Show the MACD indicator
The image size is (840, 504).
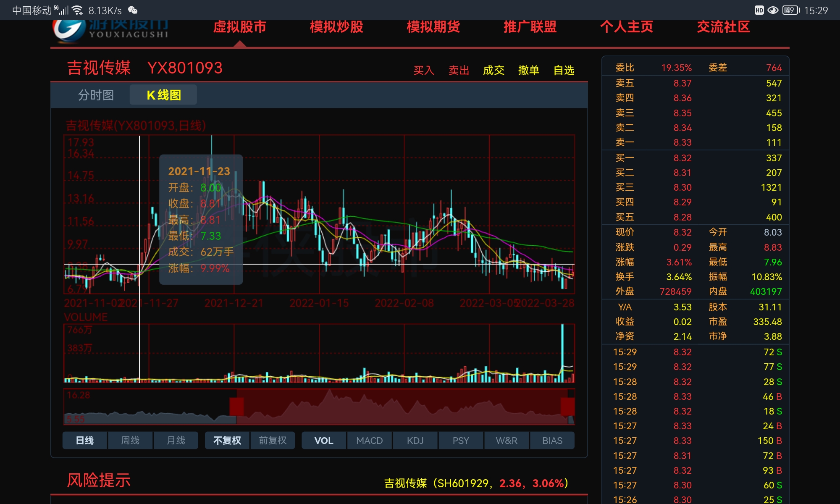tap(370, 440)
